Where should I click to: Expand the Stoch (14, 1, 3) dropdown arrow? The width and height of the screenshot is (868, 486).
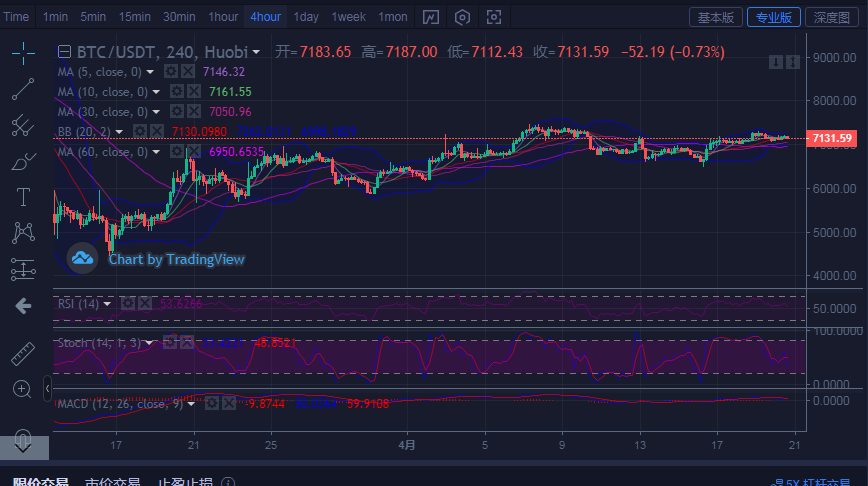[149, 343]
